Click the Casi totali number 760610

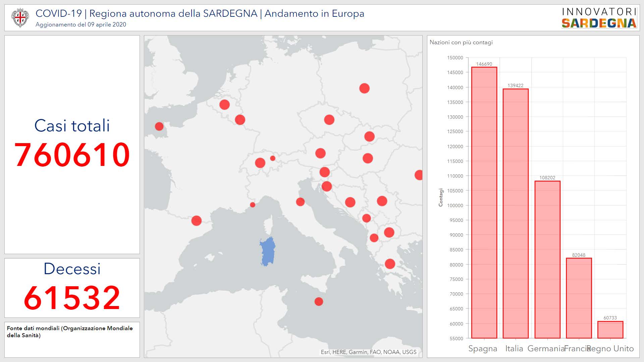pyautogui.click(x=72, y=155)
